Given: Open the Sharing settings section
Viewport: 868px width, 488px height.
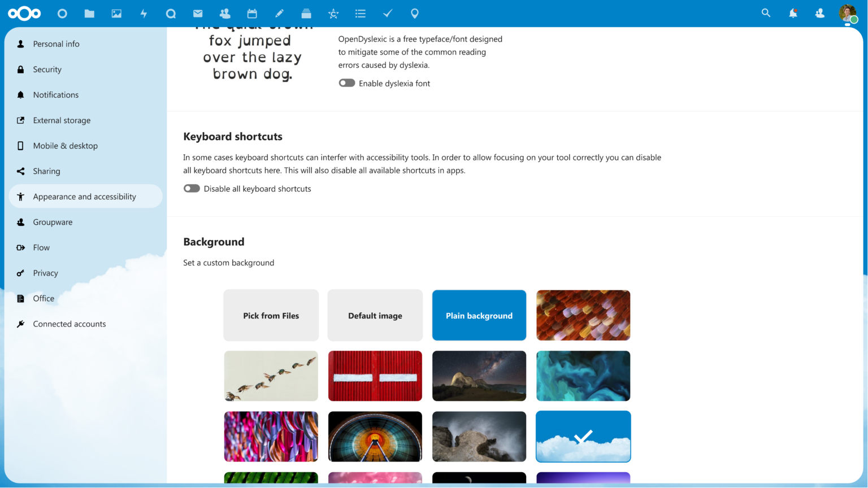Looking at the screenshot, I should (46, 171).
